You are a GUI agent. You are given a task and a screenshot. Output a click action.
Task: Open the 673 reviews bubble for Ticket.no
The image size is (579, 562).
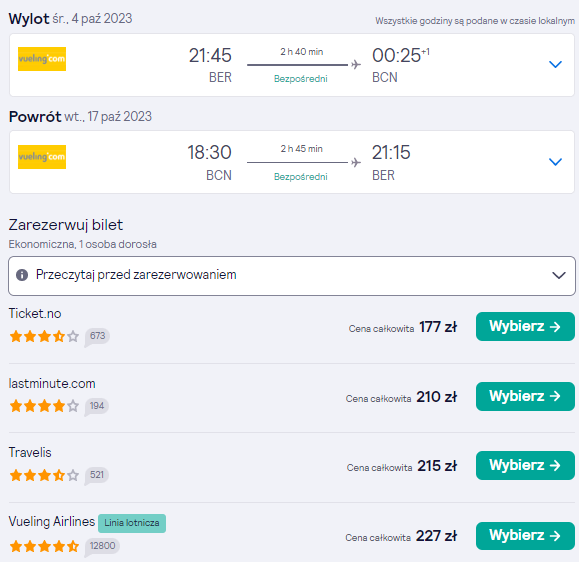97,336
